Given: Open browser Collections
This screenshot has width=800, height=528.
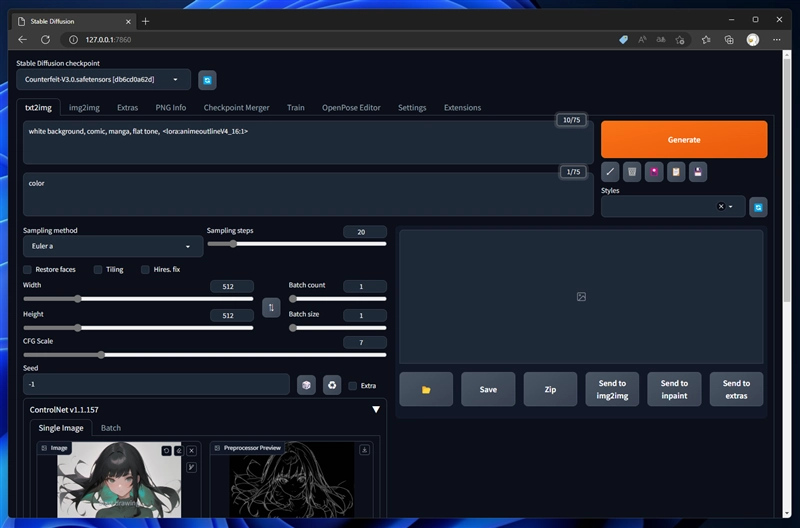Looking at the screenshot, I should tap(729, 39).
